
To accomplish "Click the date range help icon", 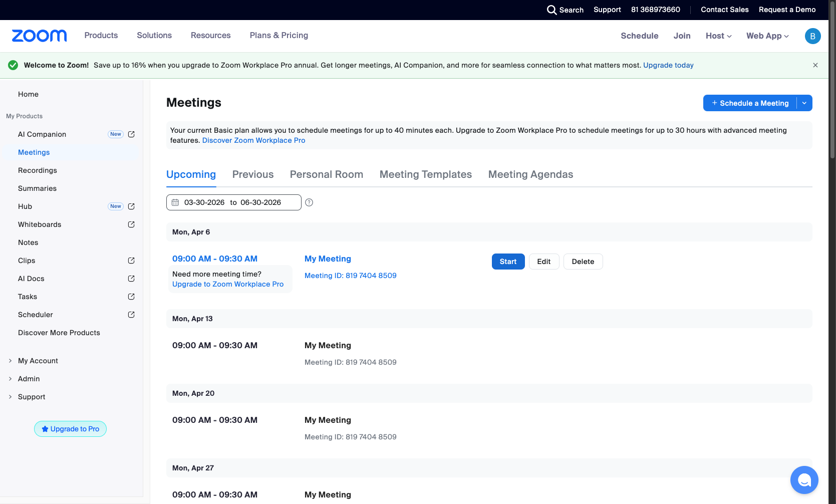I will (x=309, y=202).
